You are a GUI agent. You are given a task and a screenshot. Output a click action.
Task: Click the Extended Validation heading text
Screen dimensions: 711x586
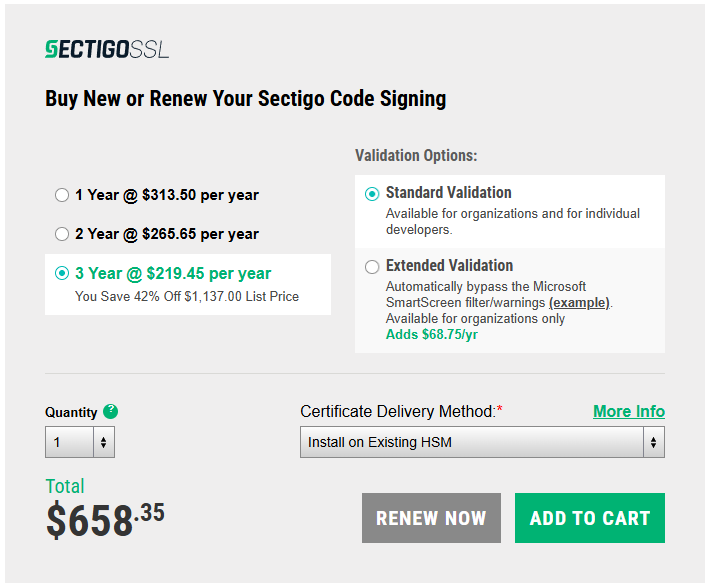click(449, 265)
